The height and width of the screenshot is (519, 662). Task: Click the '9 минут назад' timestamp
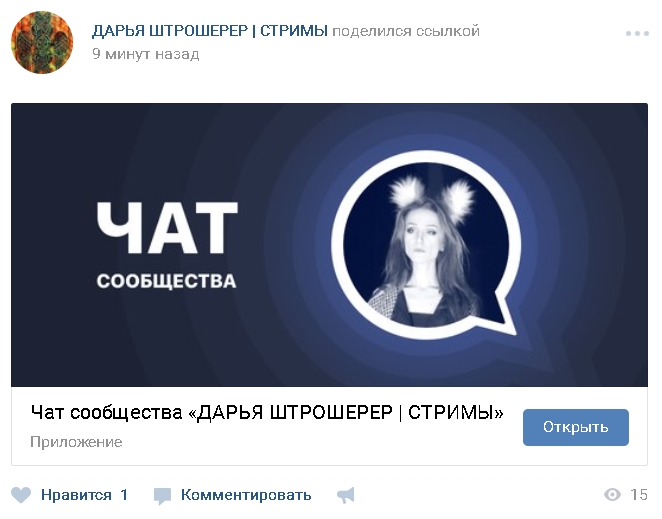[x=146, y=54]
